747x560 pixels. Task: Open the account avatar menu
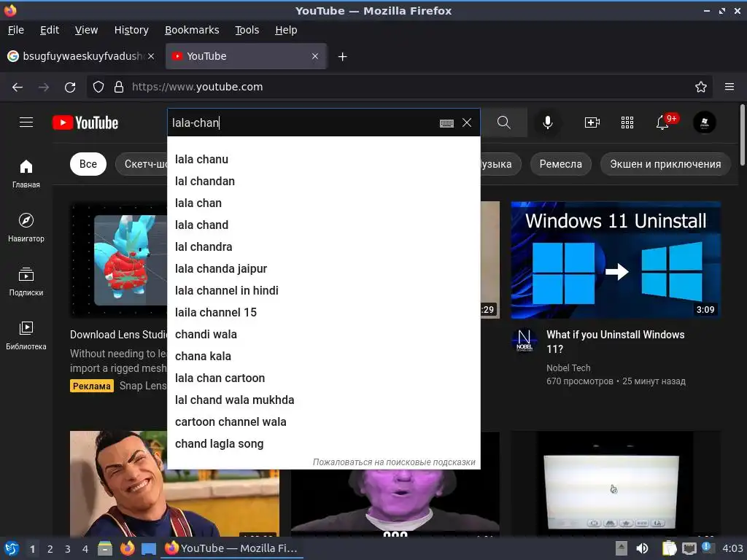[x=704, y=122]
